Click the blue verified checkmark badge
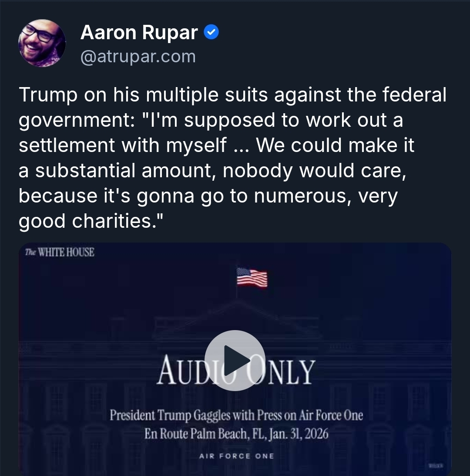470x476 pixels. click(x=211, y=32)
